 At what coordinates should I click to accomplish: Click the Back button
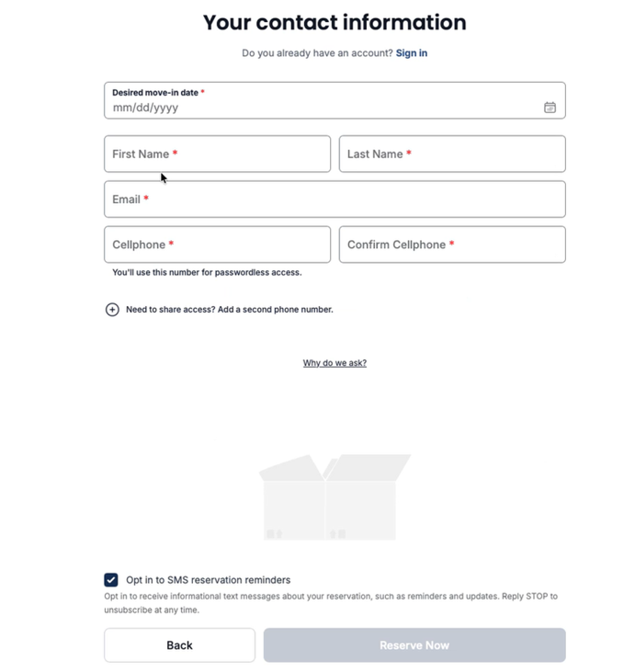coord(179,645)
